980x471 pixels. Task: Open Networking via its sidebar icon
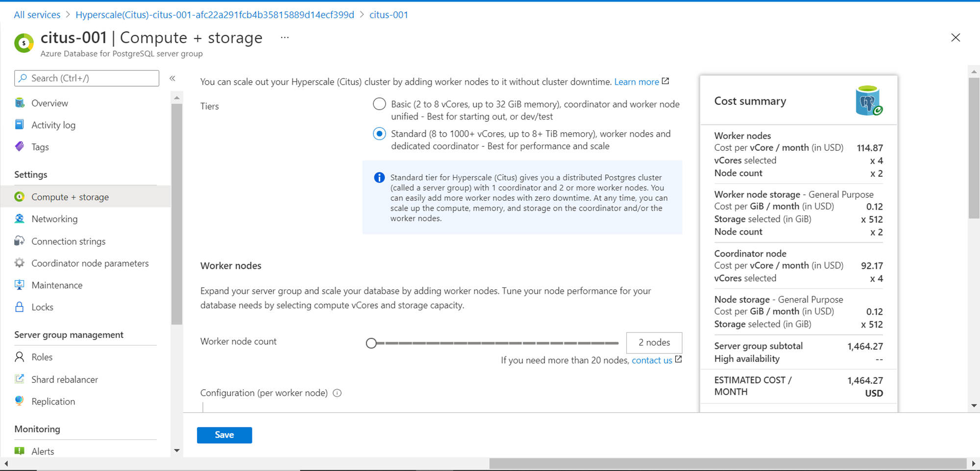point(20,219)
